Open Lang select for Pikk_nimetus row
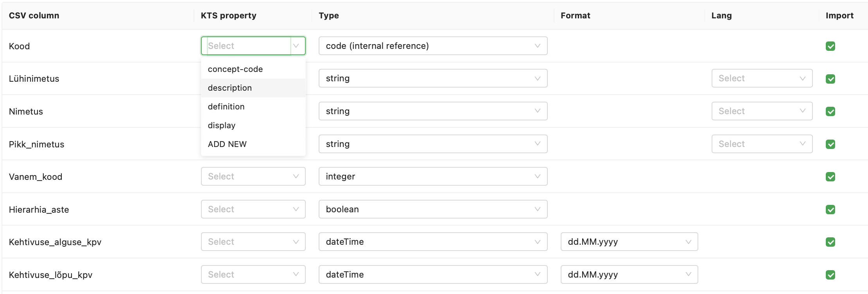The width and height of the screenshot is (868, 294). (762, 144)
